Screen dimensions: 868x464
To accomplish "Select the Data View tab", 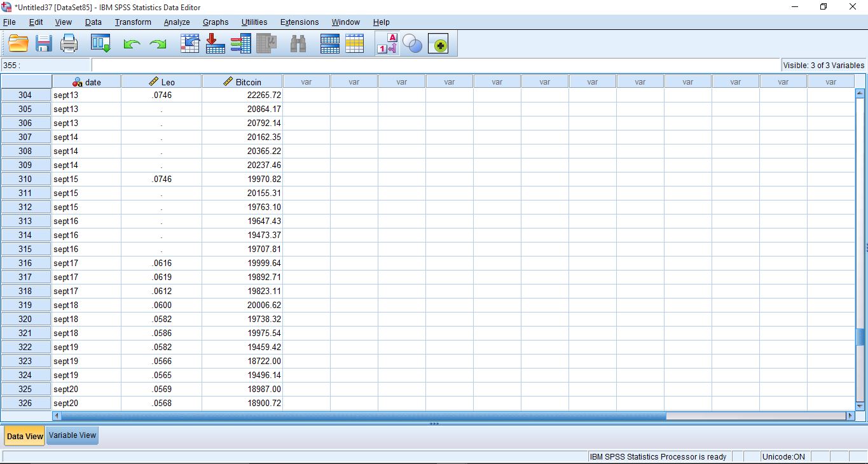I will pos(25,436).
